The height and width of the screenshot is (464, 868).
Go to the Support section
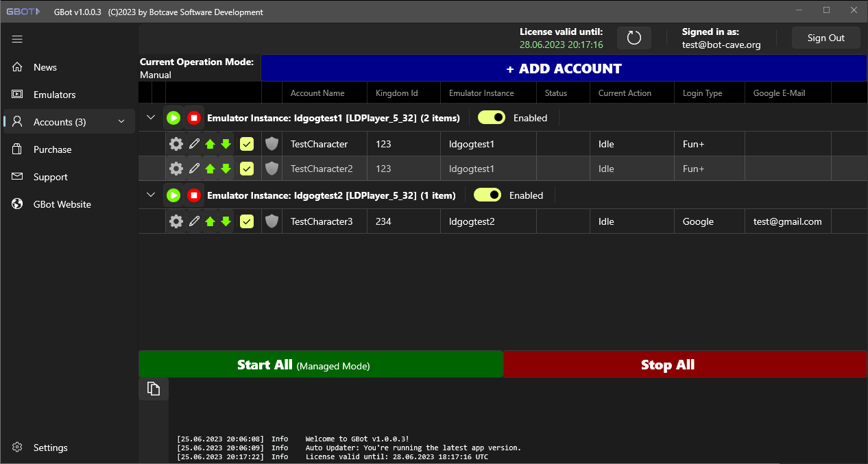pyautogui.click(x=50, y=176)
